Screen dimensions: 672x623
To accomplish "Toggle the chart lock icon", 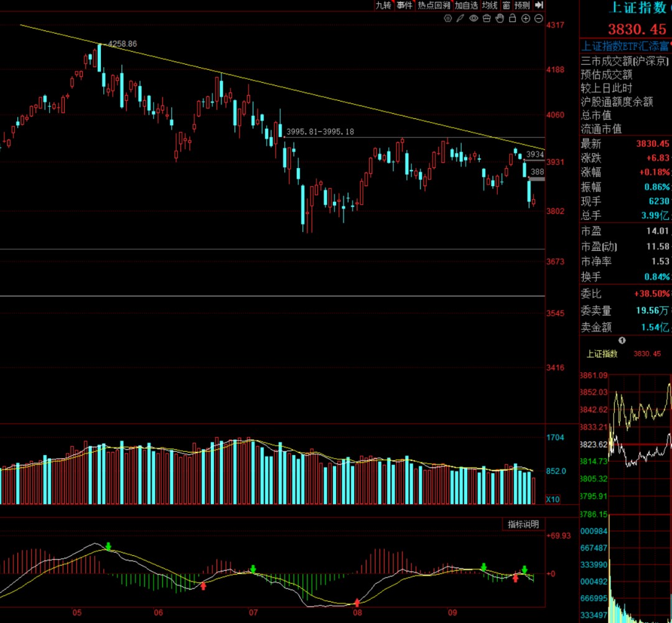I will (x=513, y=18).
